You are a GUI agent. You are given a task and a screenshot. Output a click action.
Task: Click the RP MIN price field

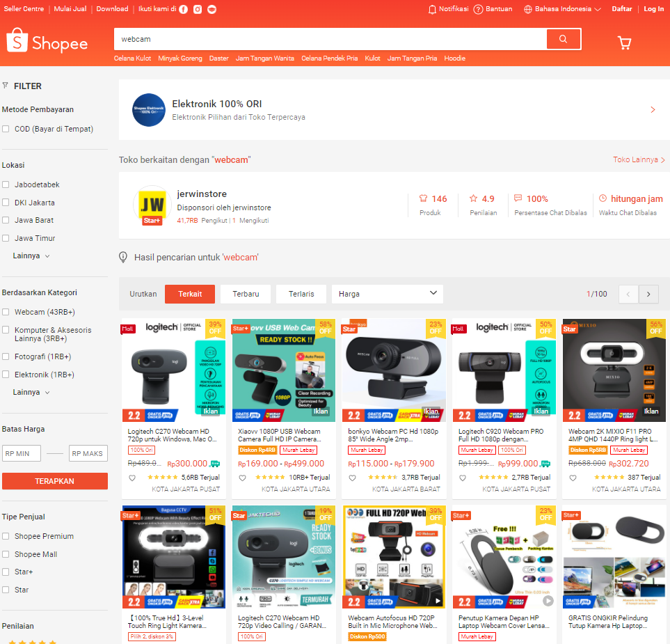(22, 453)
